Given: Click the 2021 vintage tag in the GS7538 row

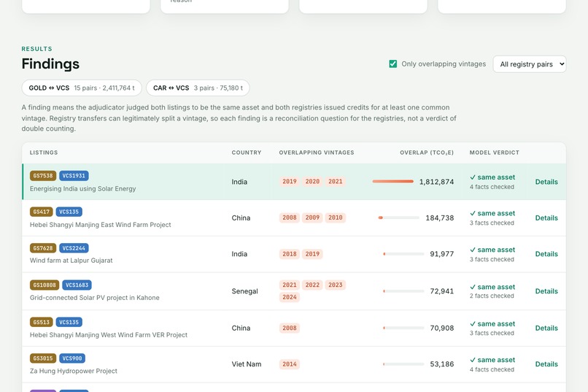Looking at the screenshot, I should pyautogui.click(x=336, y=182).
